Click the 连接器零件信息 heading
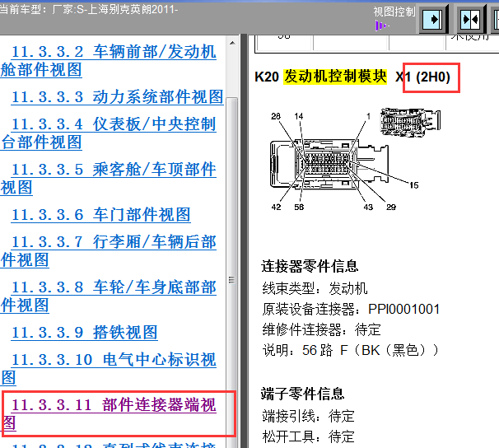This screenshot has width=499, height=448. (310, 266)
